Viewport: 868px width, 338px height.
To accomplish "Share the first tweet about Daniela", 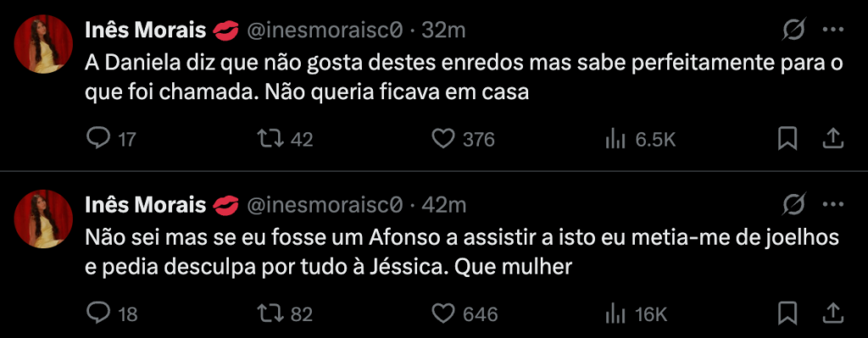I will click(x=832, y=139).
